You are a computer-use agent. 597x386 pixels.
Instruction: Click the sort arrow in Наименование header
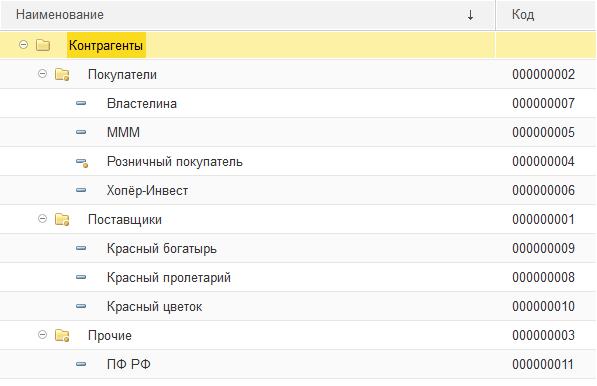pos(470,15)
